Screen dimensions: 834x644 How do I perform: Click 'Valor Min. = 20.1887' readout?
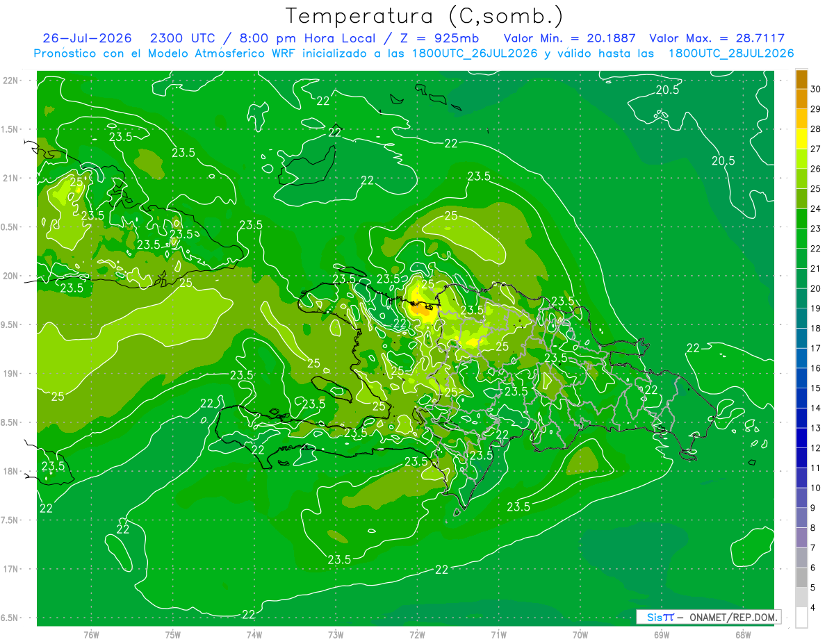pyautogui.click(x=569, y=38)
